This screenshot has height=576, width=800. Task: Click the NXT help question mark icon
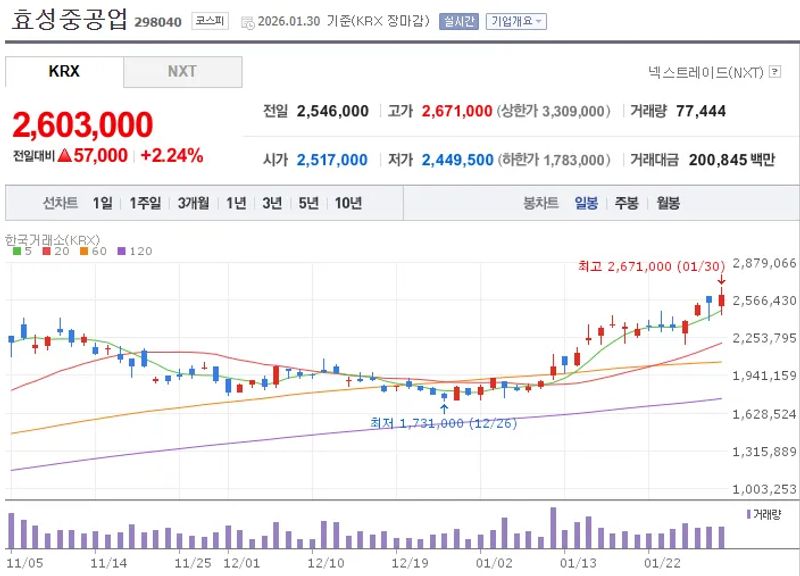pyautogui.click(x=775, y=72)
